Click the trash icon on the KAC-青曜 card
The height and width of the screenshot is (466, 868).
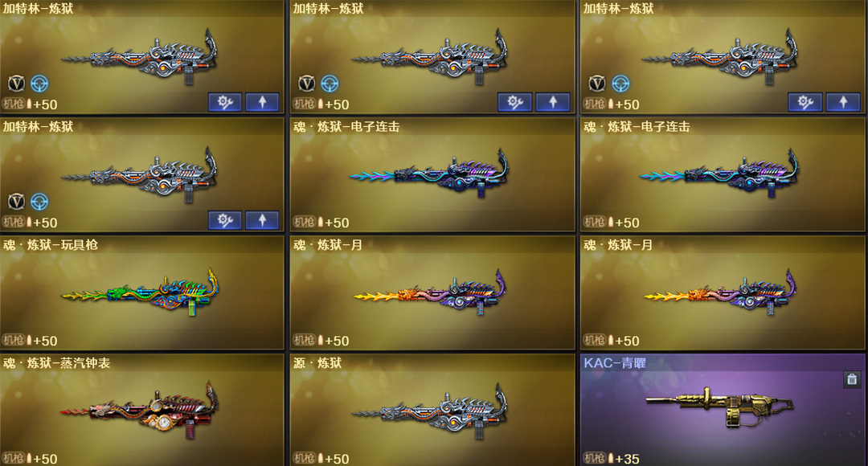(x=852, y=378)
